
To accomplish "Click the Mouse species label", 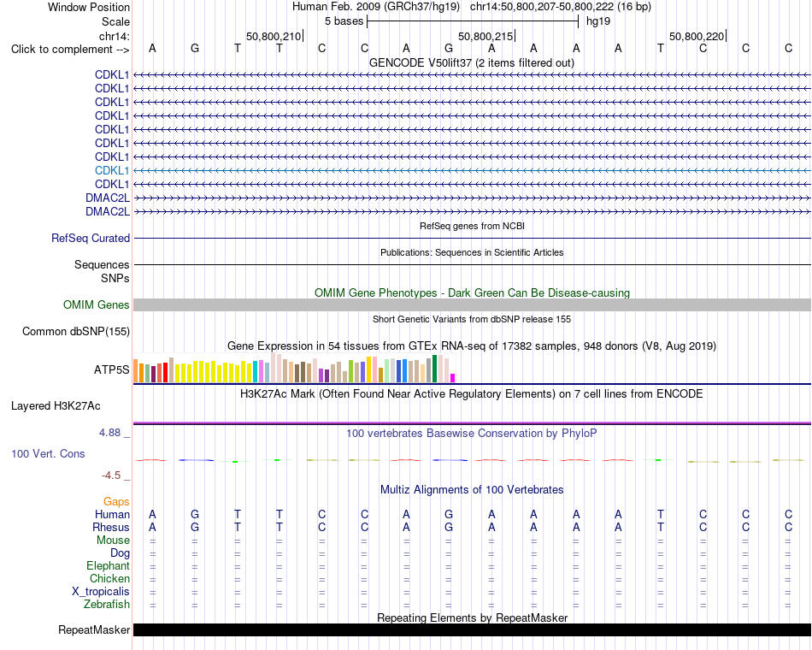I will click(114, 541).
